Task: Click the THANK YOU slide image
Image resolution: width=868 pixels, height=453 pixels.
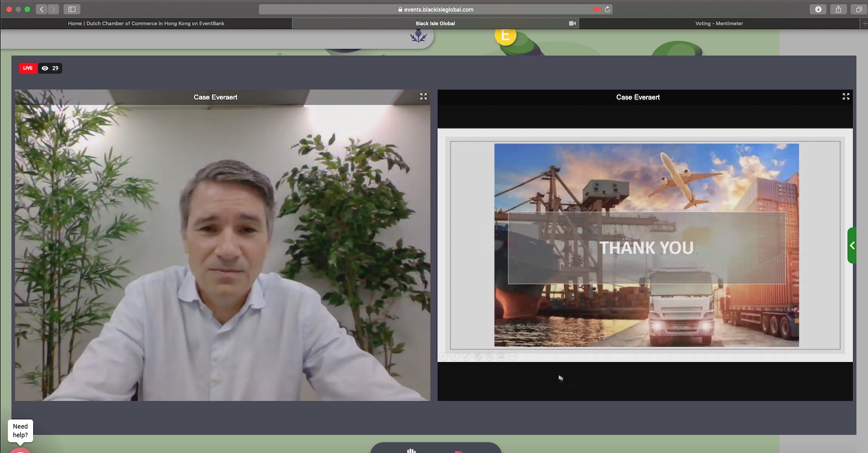Action: (646, 245)
